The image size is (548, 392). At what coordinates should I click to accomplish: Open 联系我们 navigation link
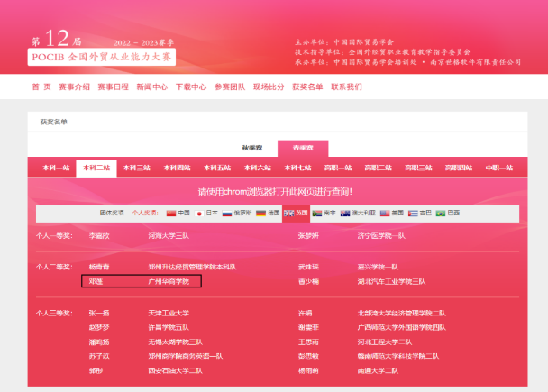(x=346, y=87)
